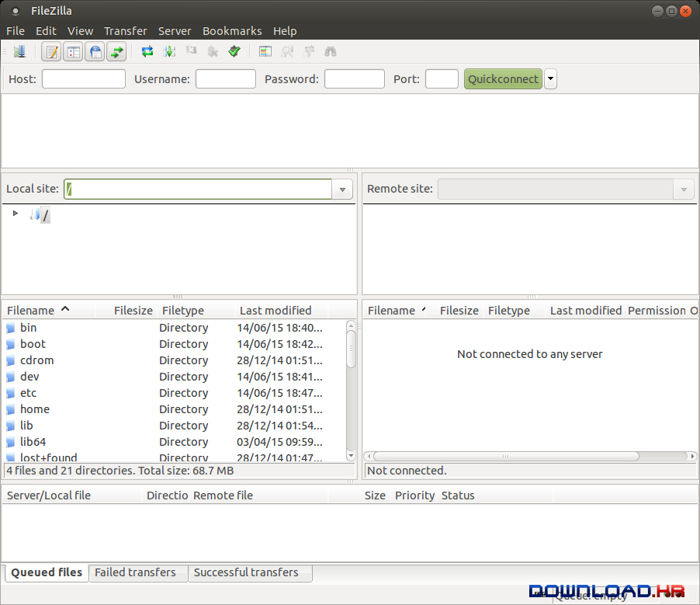Open the Remote site path dropdown

(x=684, y=189)
